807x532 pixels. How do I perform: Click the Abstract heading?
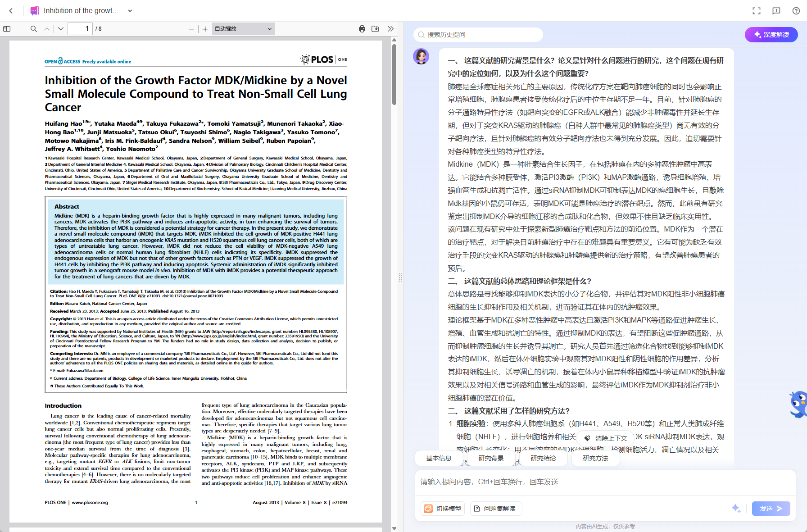click(x=67, y=206)
